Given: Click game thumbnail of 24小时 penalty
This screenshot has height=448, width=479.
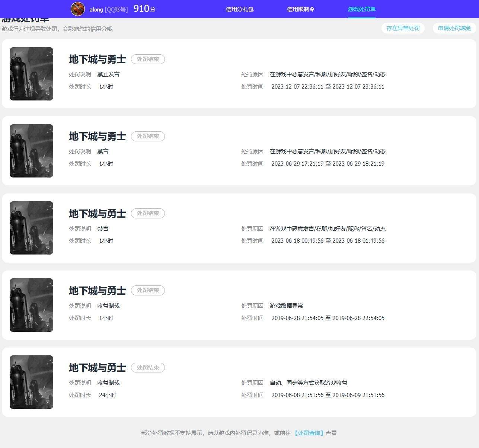Looking at the screenshot, I should coord(31,382).
